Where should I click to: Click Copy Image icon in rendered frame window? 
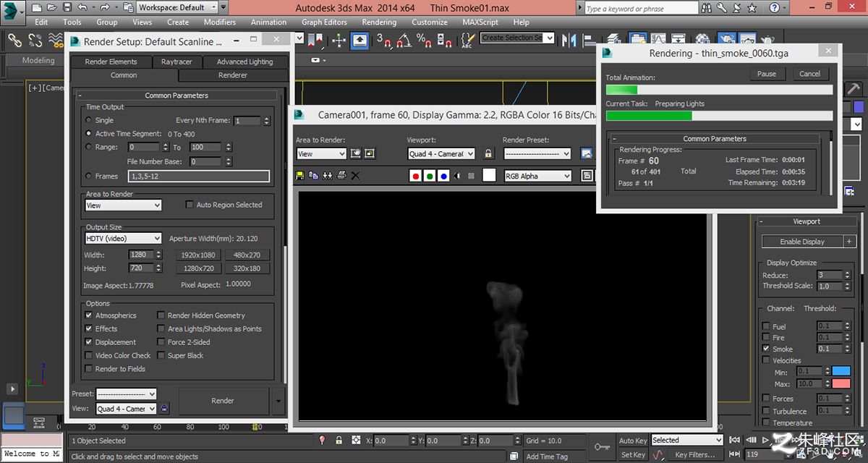pos(314,175)
